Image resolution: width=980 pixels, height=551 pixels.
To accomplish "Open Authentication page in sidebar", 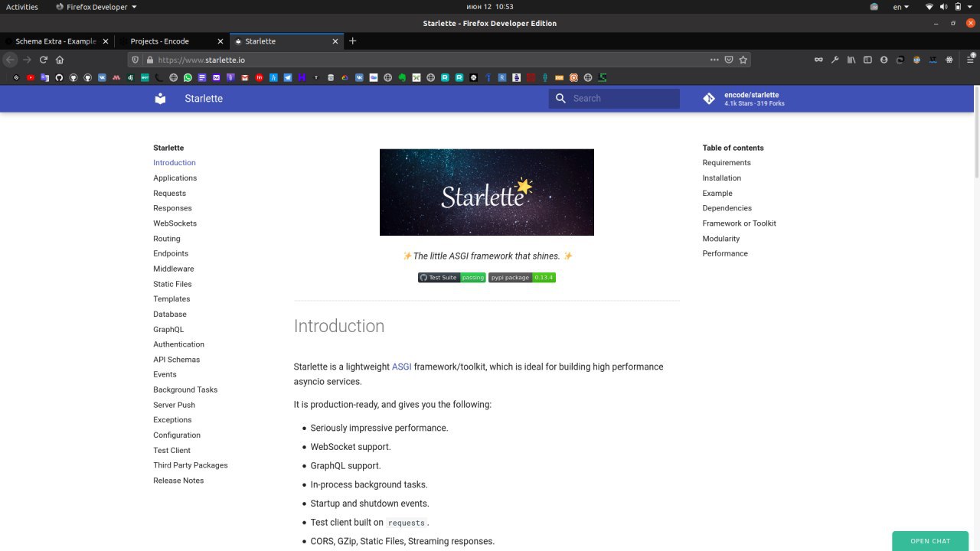I will (178, 344).
